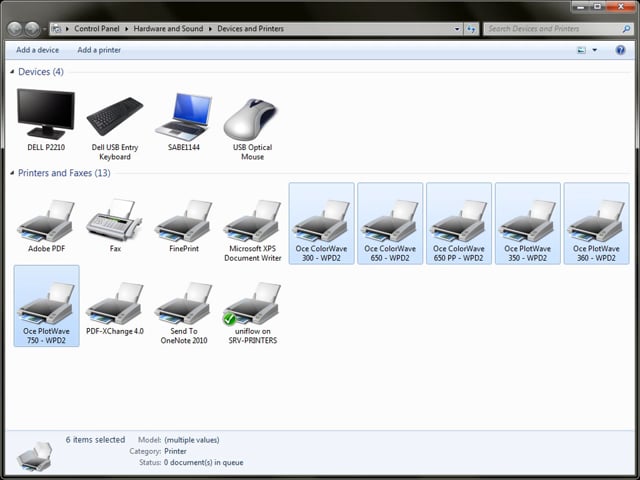Screen dimensions: 640x480
Task: Close the Devices and Printers window
Action: 621,7
